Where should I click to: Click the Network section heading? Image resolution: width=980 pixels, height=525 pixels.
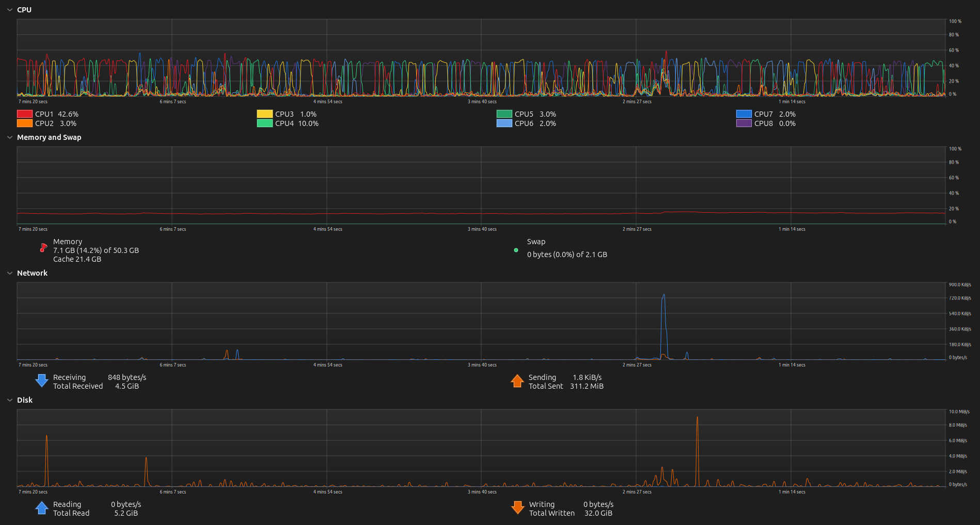tap(32, 273)
